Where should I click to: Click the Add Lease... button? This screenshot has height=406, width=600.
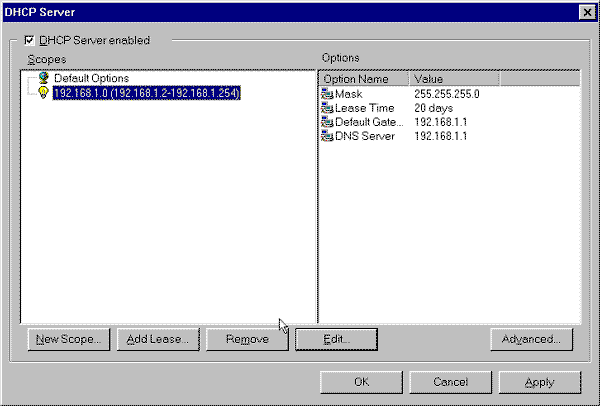[x=158, y=339]
